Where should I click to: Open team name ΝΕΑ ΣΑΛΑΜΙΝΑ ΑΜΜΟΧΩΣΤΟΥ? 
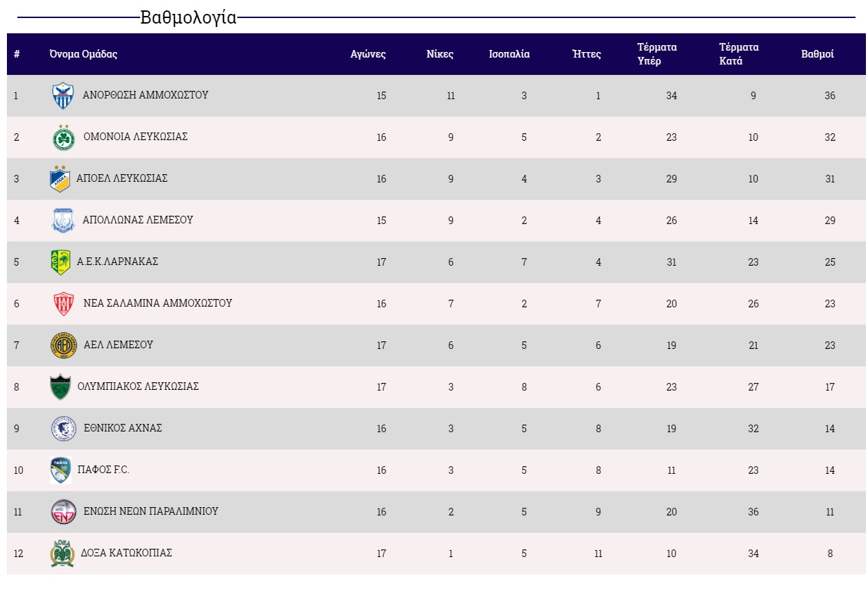pos(158,303)
